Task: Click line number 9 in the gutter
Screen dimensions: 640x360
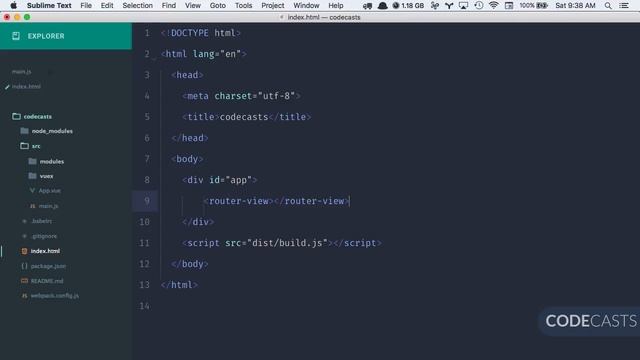Action: coord(147,201)
